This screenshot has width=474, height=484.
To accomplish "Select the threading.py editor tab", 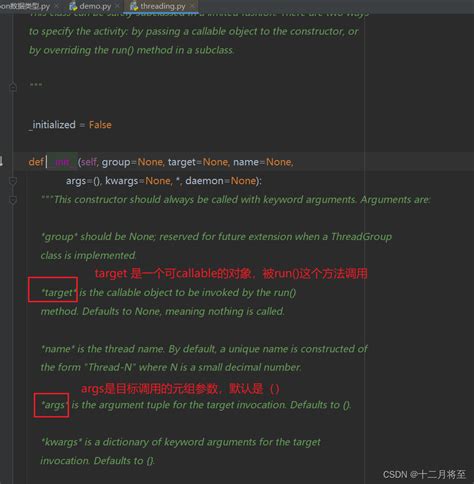I will pos(162,6).
